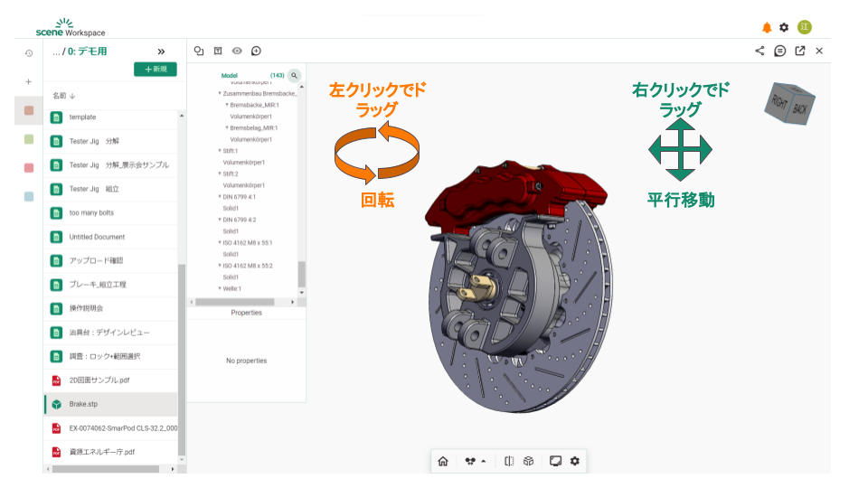Click the search icon in Model tree

294,76
